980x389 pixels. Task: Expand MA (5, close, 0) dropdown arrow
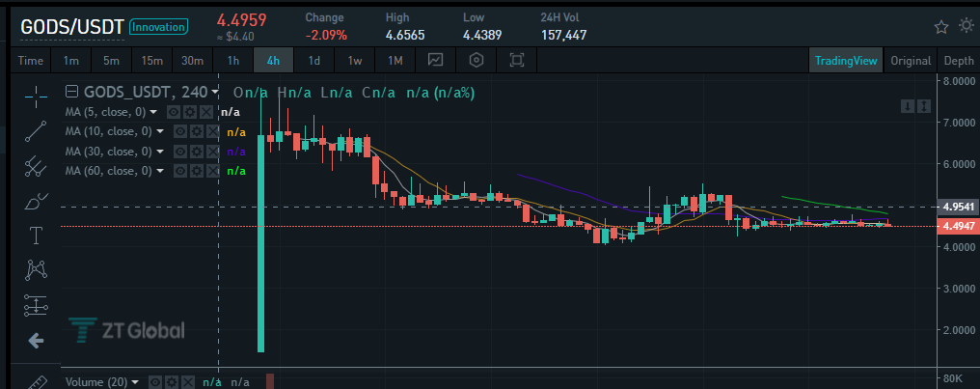click(152, 113)
